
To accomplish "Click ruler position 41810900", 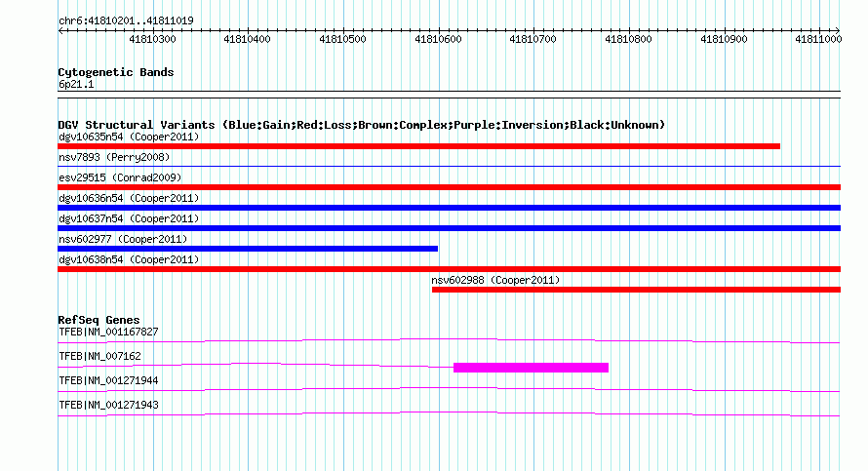I will click(724, 39).
